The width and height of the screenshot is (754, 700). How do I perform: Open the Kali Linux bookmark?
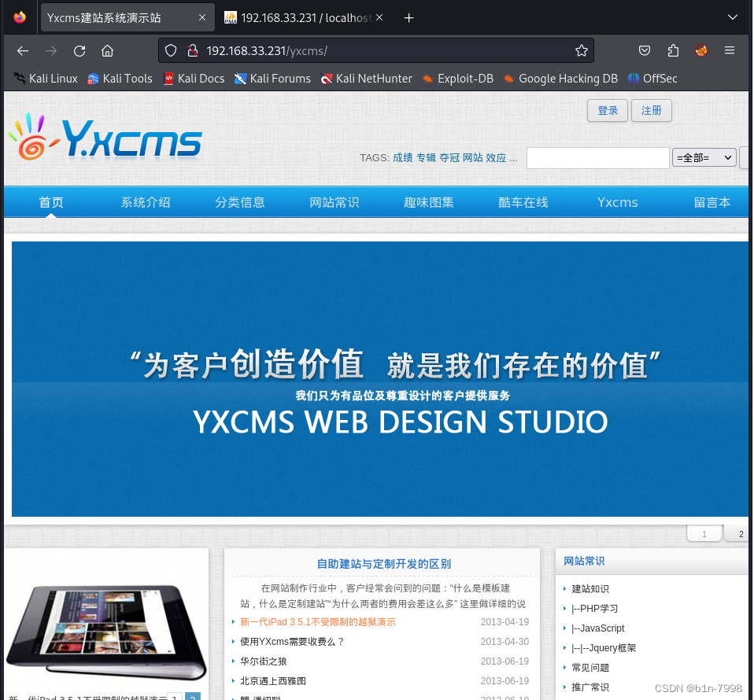point(46,79)
